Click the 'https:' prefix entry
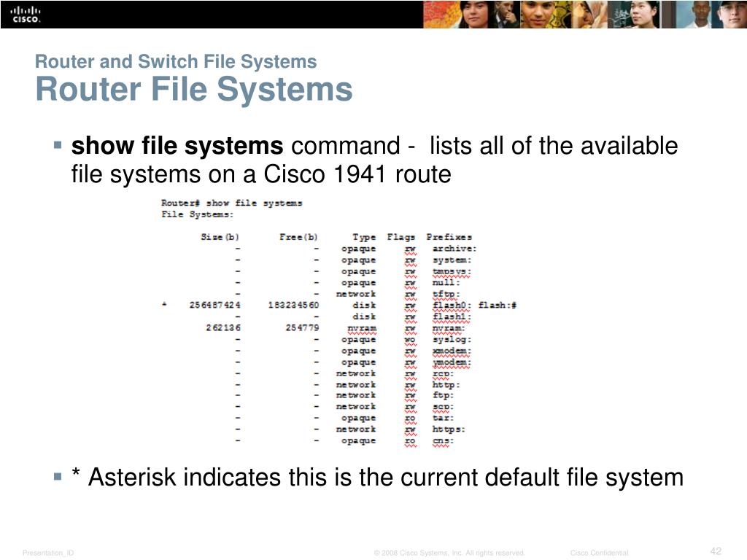This screenshot has width=747, height=560. click(x=449, y=429)
